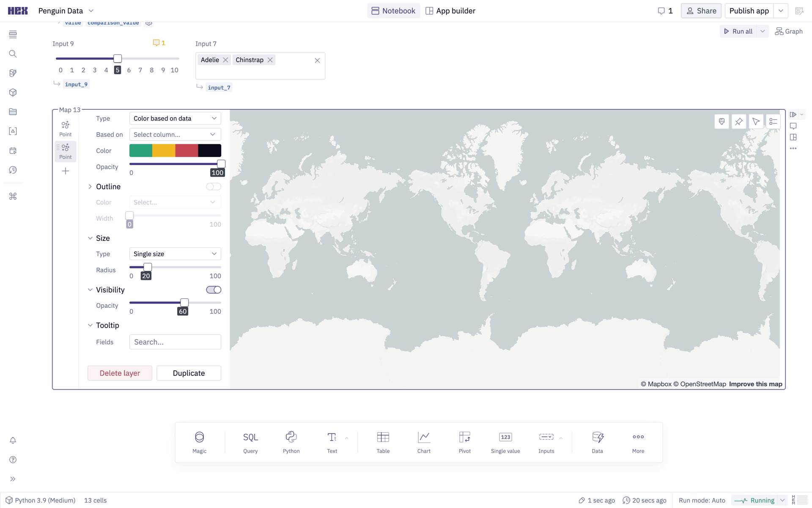
Task: Open the Running kernel status dropdown
Action: coord(783,500)
